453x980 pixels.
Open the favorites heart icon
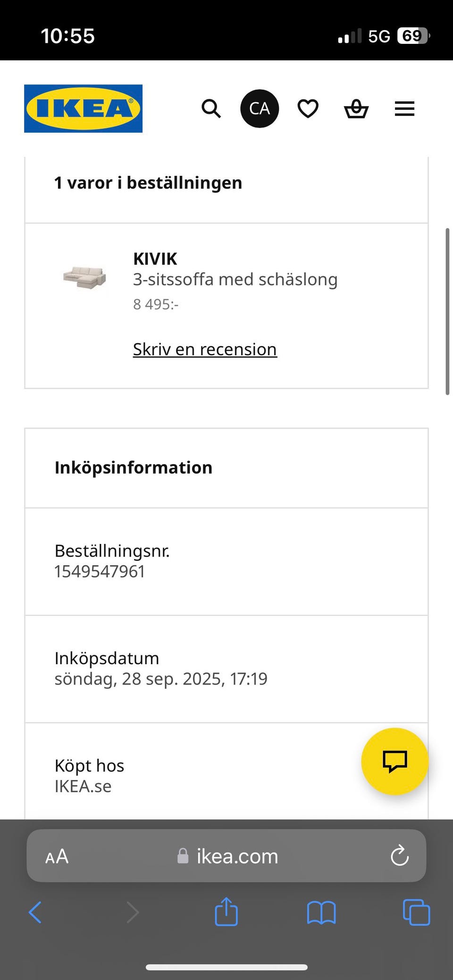click(308, 108)
